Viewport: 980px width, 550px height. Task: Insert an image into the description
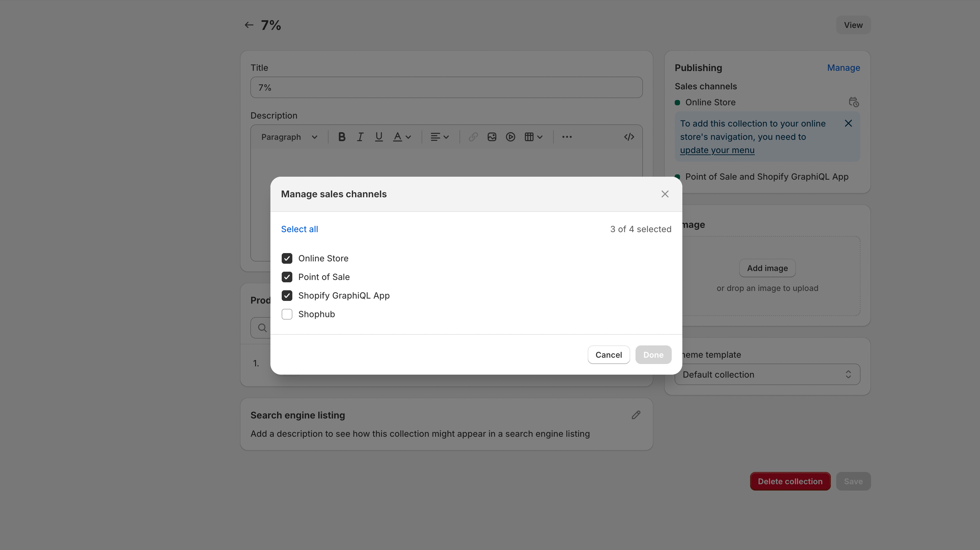click(492, 137)
